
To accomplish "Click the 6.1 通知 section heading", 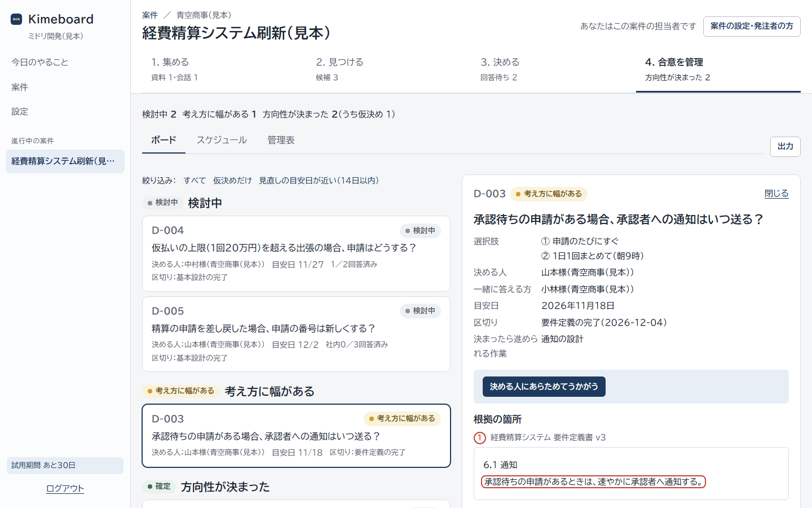I will tap(500, 465).
